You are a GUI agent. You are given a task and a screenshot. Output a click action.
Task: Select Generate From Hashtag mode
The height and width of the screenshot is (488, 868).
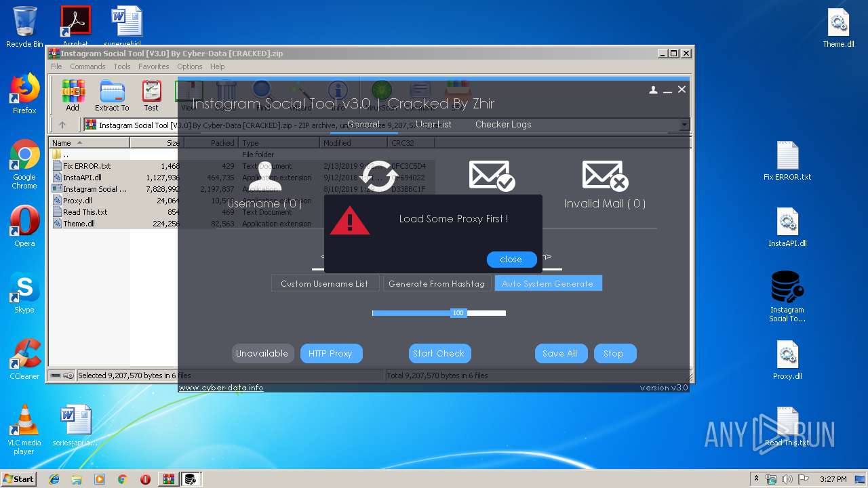[x=437, y=283]
